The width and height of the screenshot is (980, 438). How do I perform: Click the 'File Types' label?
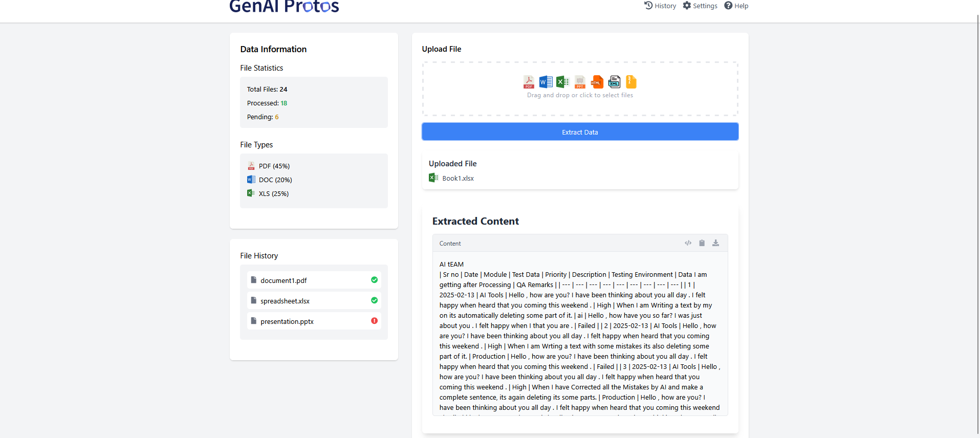point(256,145)
